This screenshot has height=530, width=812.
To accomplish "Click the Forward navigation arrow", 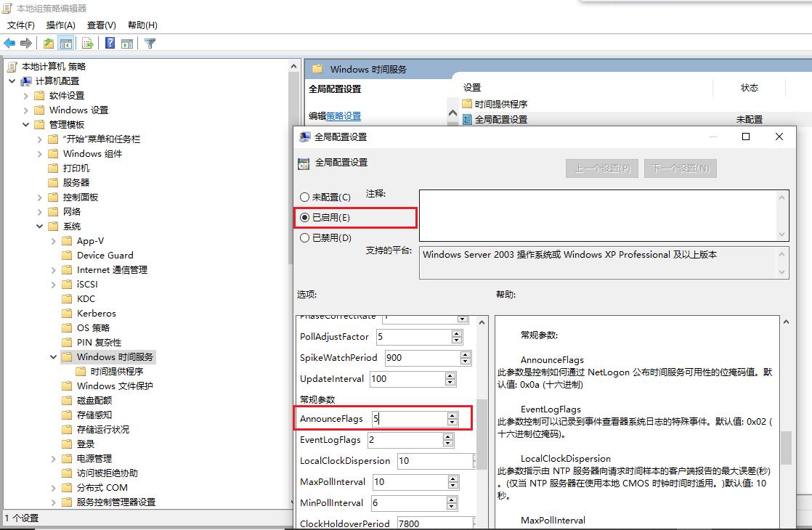I will click(x=25, y=43).
